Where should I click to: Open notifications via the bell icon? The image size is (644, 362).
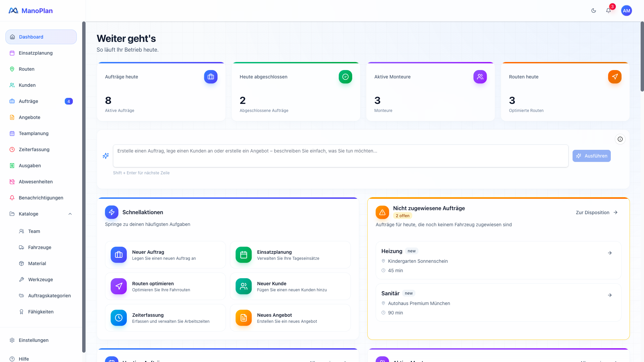[608, 11]
